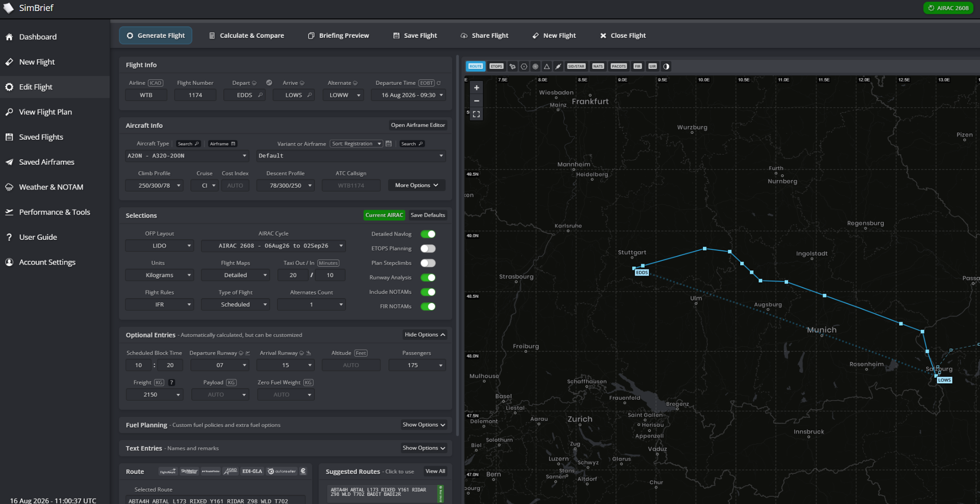Toggle the airports airplane icon on map toolbar

point(512,67)
